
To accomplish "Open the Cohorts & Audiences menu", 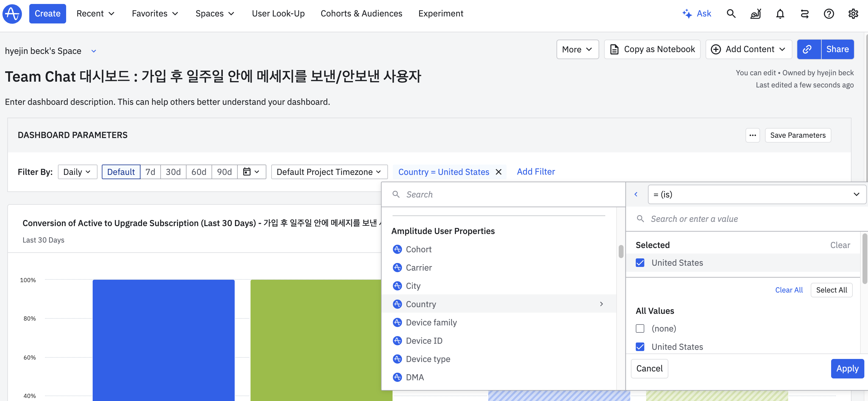I will 361,13.
